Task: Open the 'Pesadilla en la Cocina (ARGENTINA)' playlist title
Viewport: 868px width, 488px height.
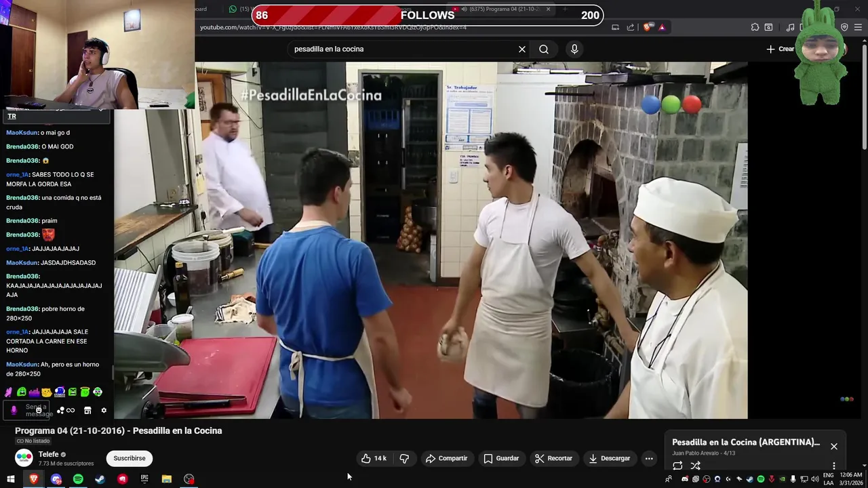Action: (x=745, y=442)
